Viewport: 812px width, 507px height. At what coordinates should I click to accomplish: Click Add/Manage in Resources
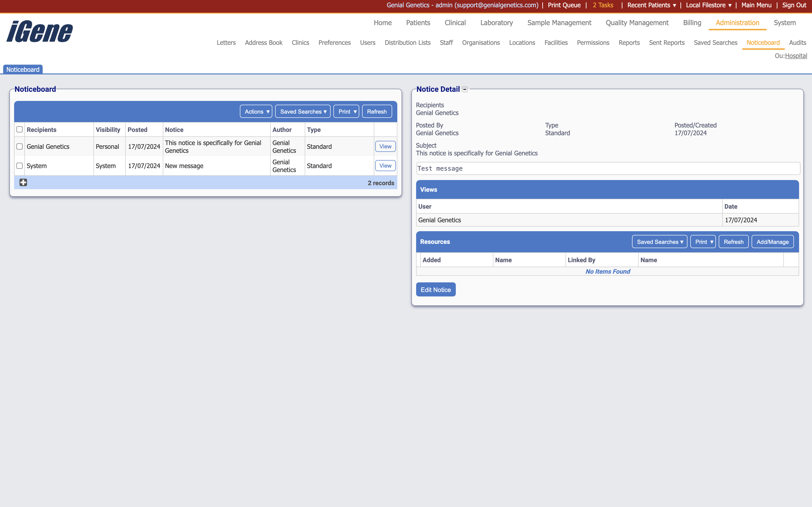click(x=772, y=242)
